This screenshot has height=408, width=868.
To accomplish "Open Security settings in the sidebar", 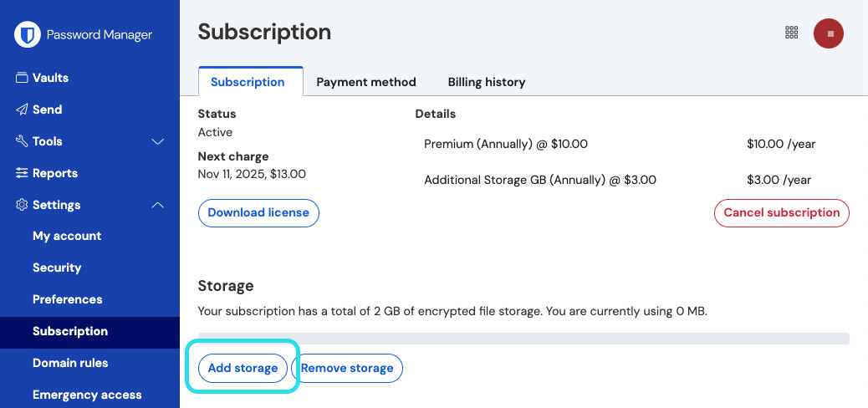I will pyautogui.click(x=57, y=268).
